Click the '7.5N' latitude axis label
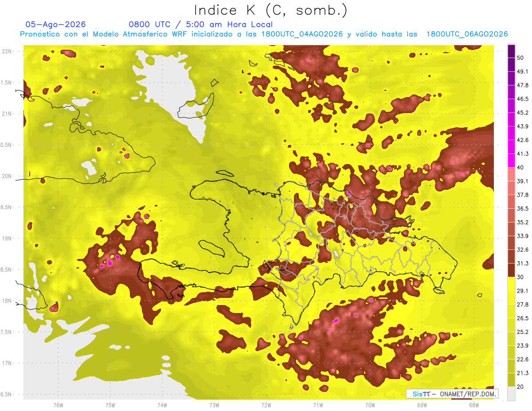 tap(7, 332)
